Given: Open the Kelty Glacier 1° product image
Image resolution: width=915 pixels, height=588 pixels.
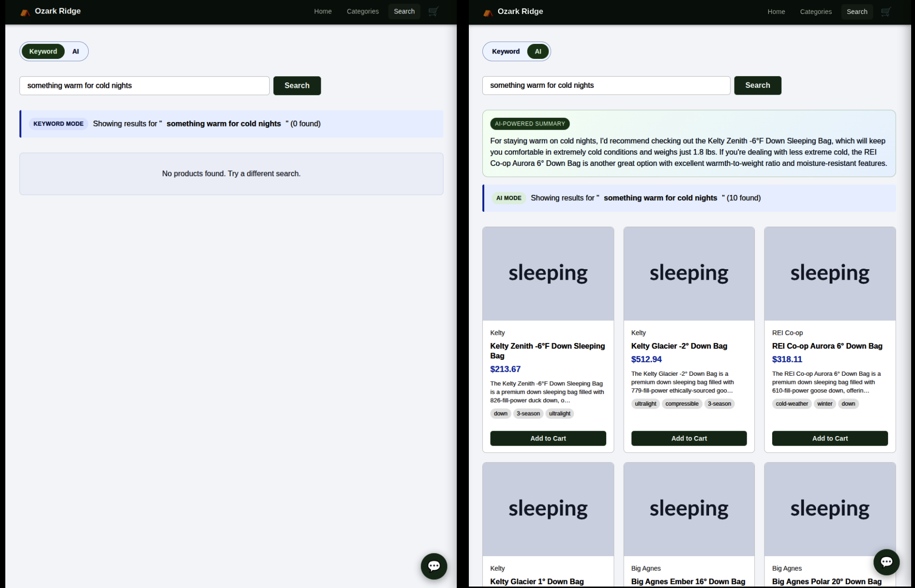Looking at the screenshot, I should (548, 509).
